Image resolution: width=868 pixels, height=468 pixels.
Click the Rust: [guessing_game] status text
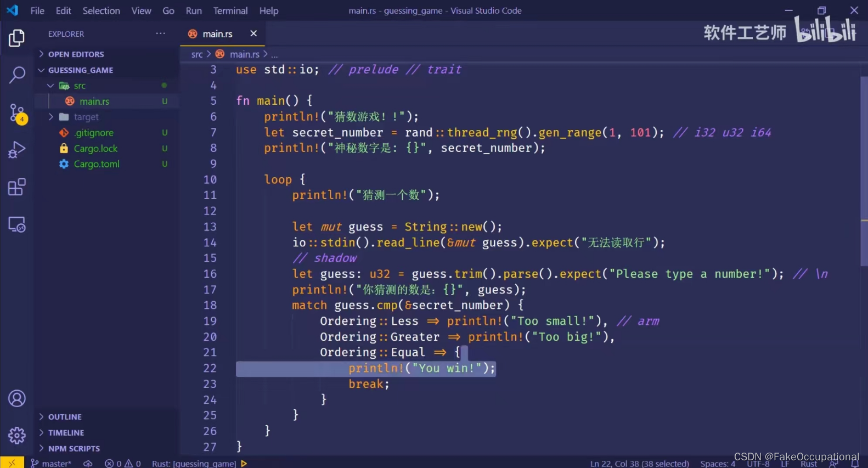point(194,464)
